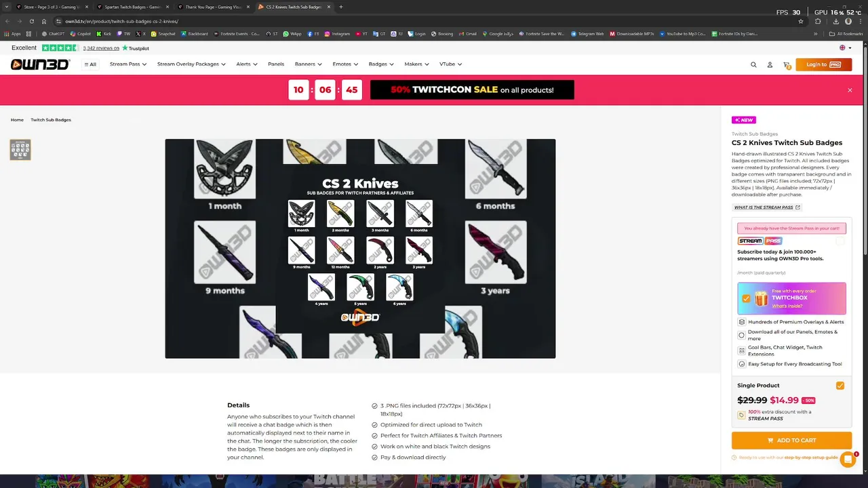Toggle the Stream Pass checkbox

[840, 241]
